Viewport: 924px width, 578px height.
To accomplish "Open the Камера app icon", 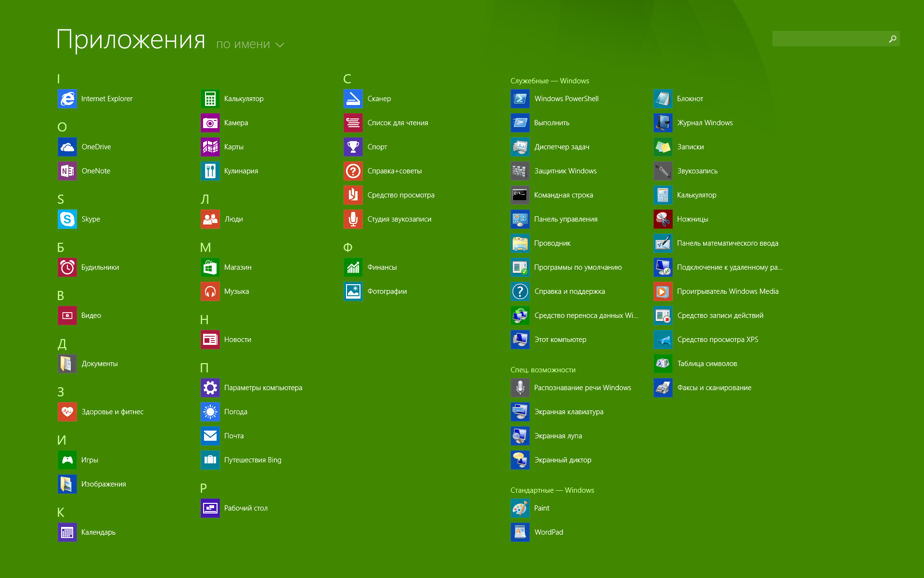I will [210, 123].
